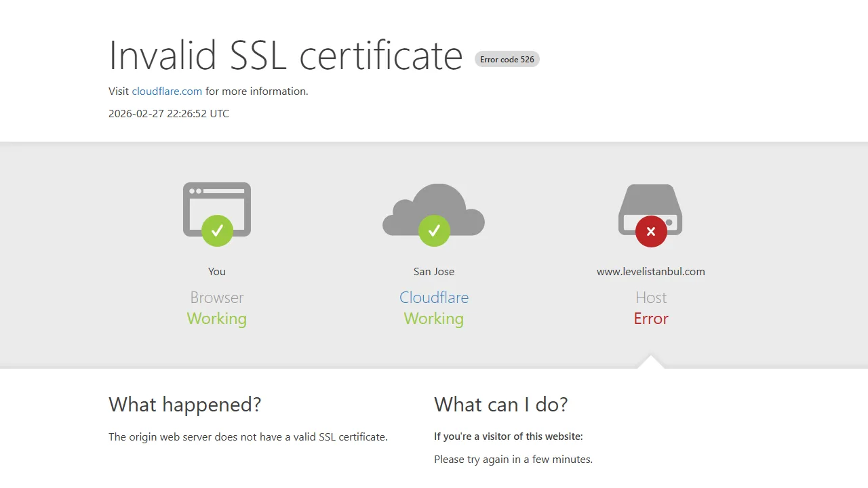Click the white triangle pointer below Error
Screen dimensions: 868x488
[x=651, y=363]
